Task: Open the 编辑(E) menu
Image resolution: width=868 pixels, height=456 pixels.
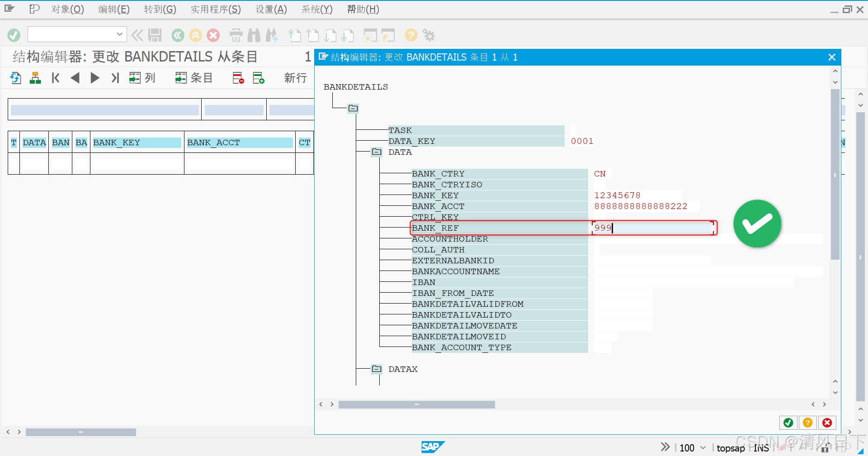Action: point(114,9)
